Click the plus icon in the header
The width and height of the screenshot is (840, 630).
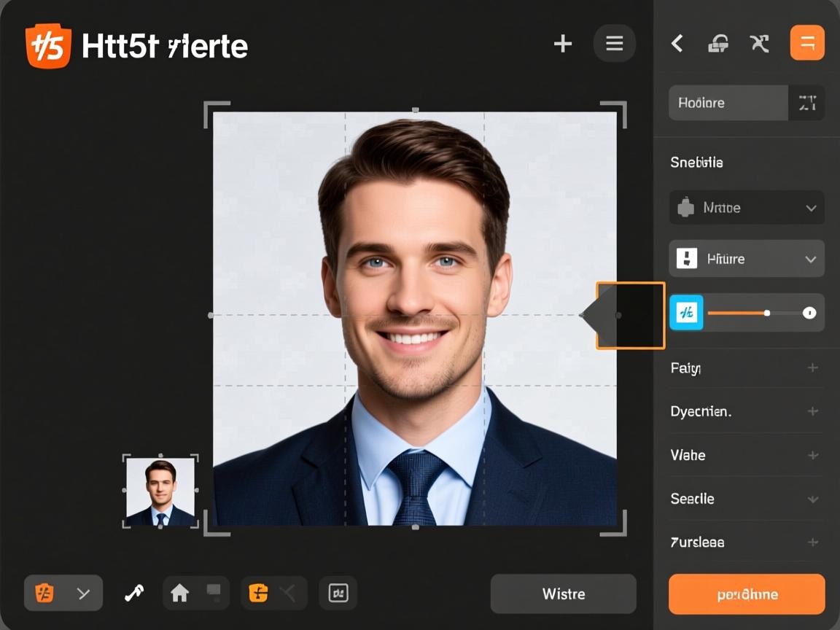pos(562,44)
